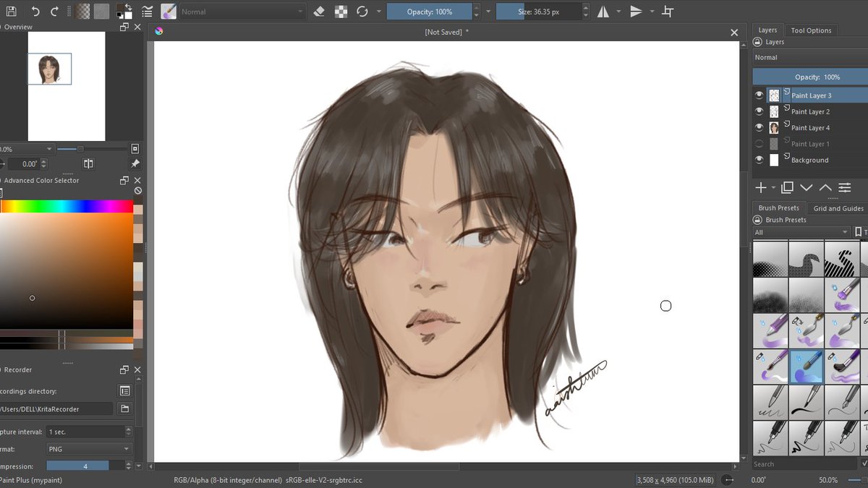Viewport: 868px width, 488px height.
Task: Click the brush presets Search field
Action: [806, 464]
